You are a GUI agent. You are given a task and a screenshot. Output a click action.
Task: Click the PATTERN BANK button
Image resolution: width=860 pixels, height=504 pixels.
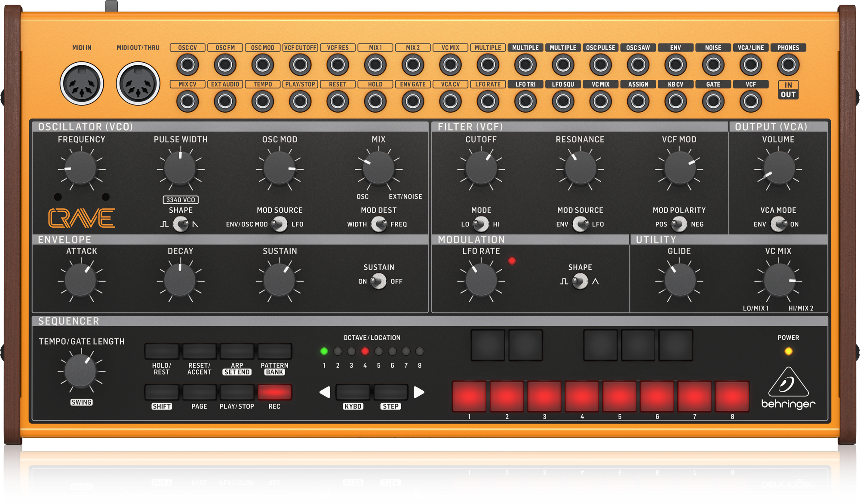(274, 351)
